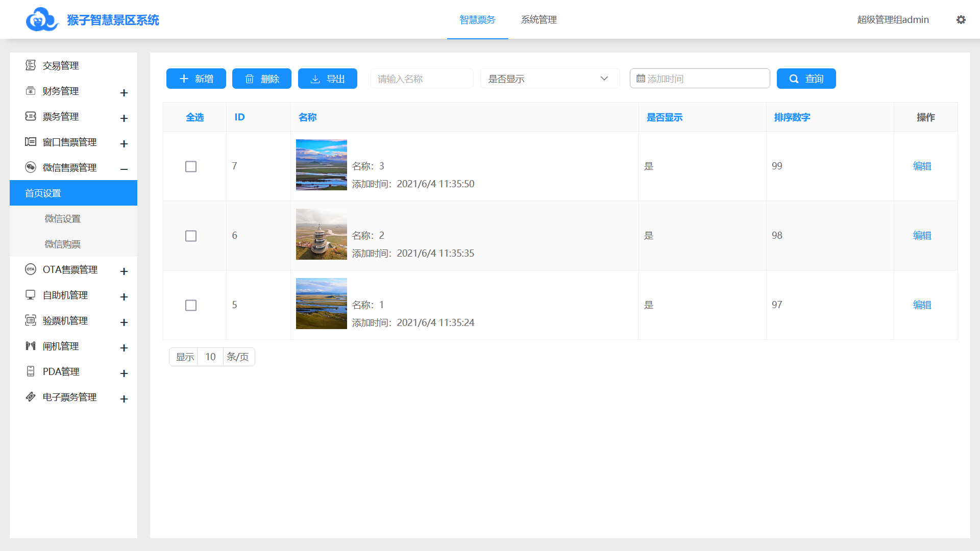The image size is (980, 551).
Task: Click the 票务管理 ticket icon
Action: [x=31, y=116]
